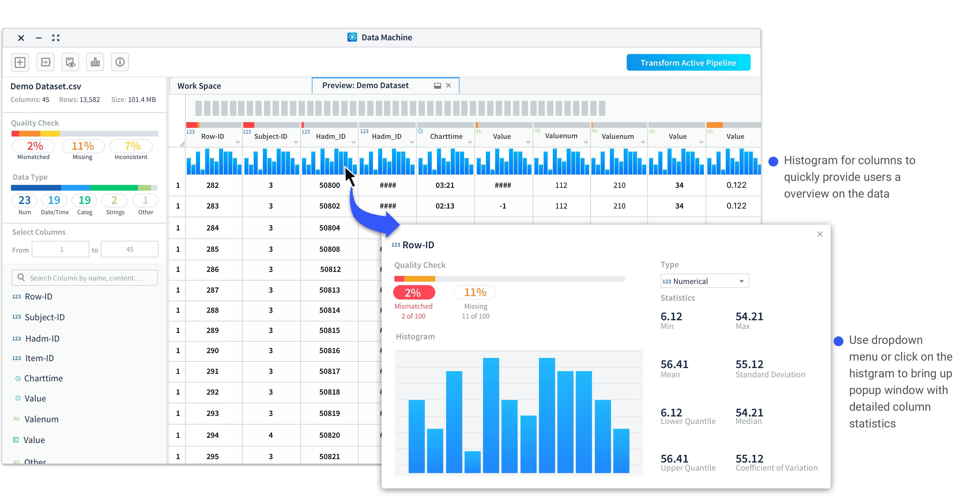This screenshot has width=980, height=504.
Task: Click the Charttime column header label
Action: 446,137
